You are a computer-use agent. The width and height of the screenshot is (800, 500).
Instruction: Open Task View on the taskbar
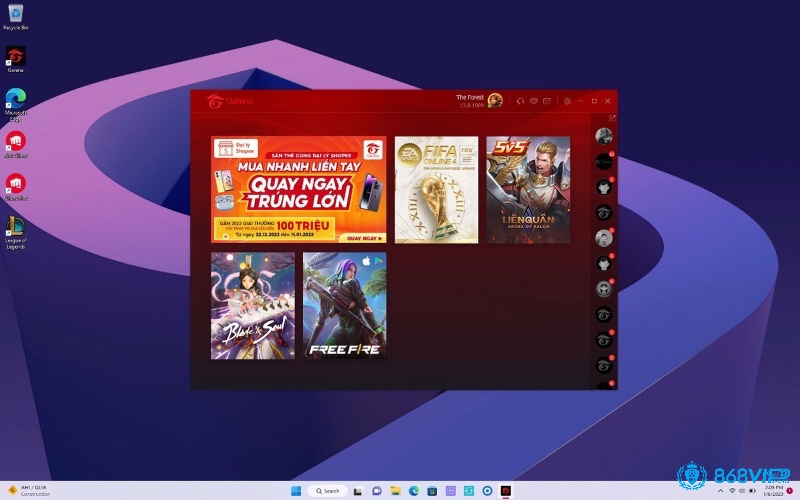tap(358, 491)
